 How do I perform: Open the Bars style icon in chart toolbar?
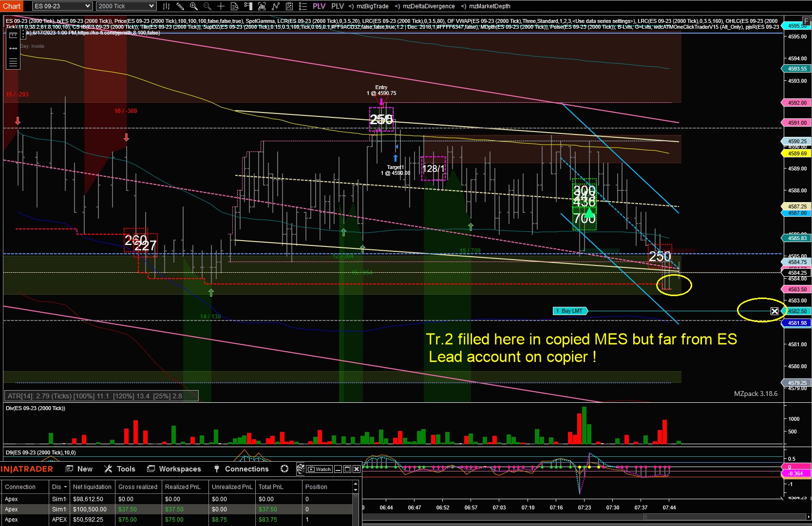pyautogui.click(x=166, y=6)
